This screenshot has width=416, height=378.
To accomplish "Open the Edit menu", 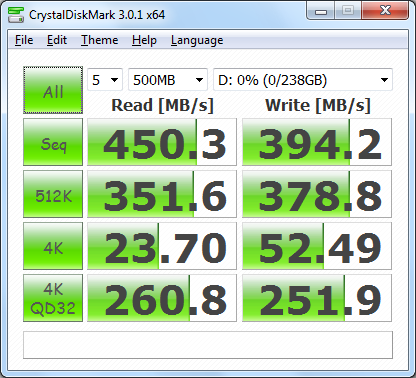I will coord(57,40).
